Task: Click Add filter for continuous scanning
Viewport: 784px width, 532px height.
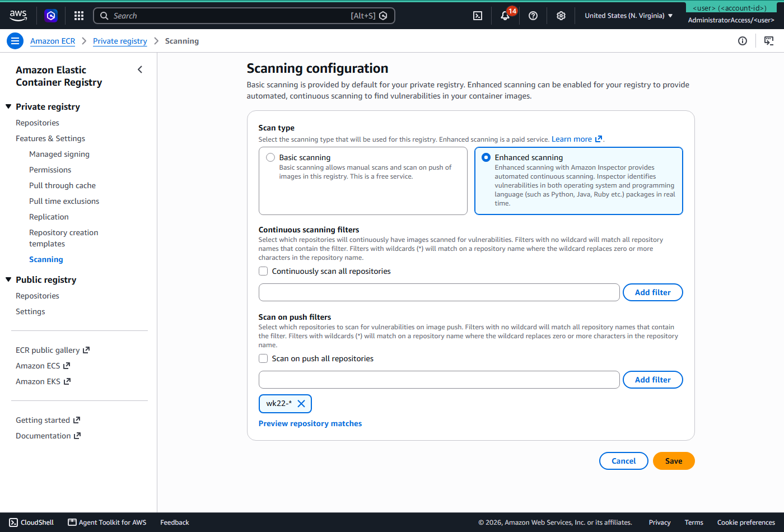Action: [653, 292]
